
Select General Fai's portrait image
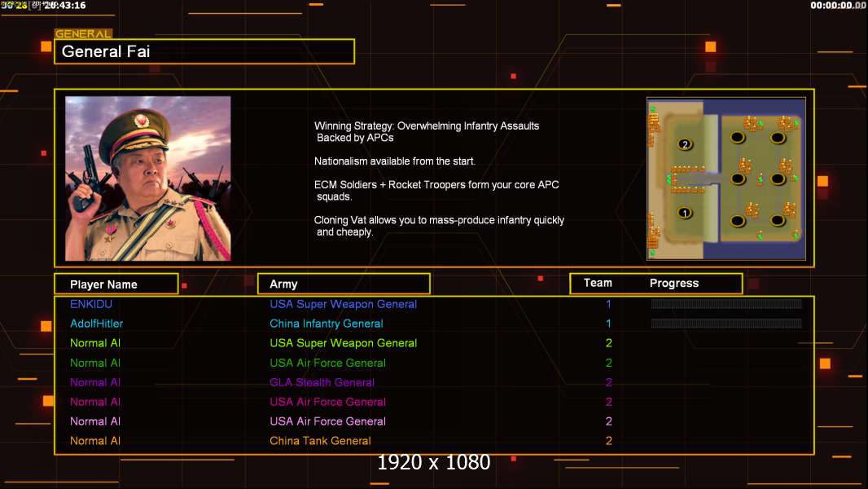(148, 178)
